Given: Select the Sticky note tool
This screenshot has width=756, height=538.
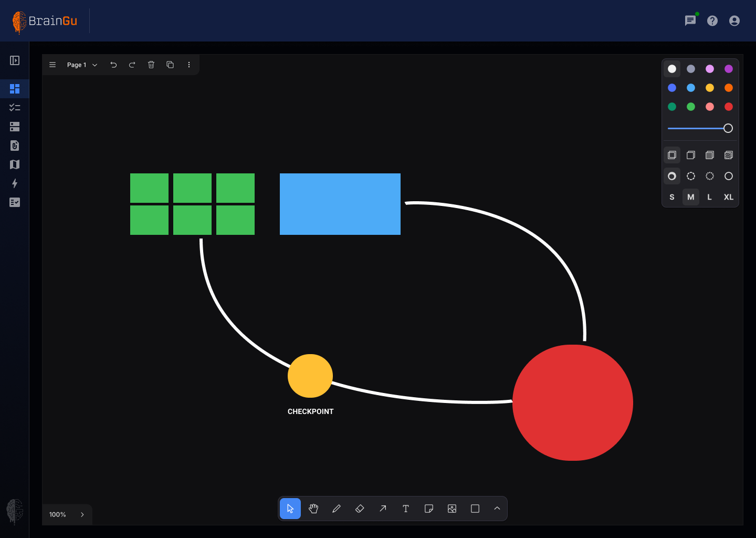Looking at the screenshot, I should tap(429, 509).
